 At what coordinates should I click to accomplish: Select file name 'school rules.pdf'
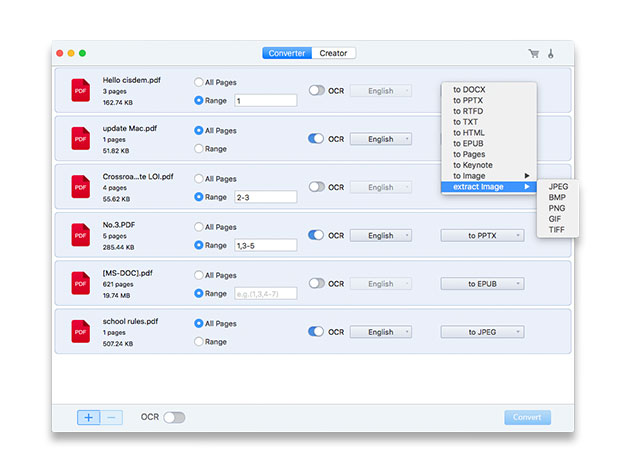pos(130,321)
